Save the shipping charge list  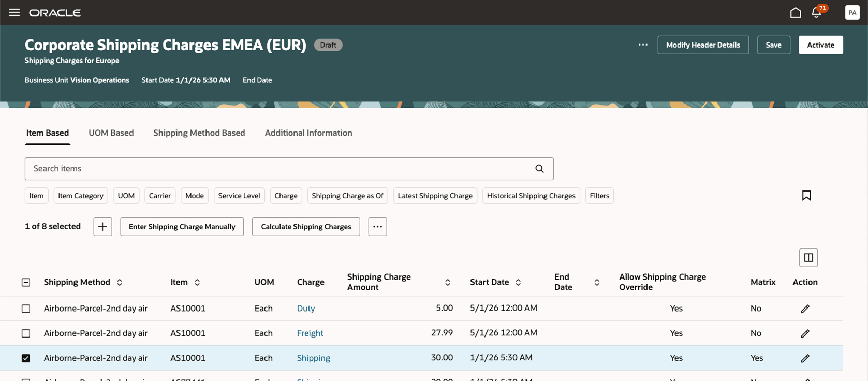pos(774,45)
